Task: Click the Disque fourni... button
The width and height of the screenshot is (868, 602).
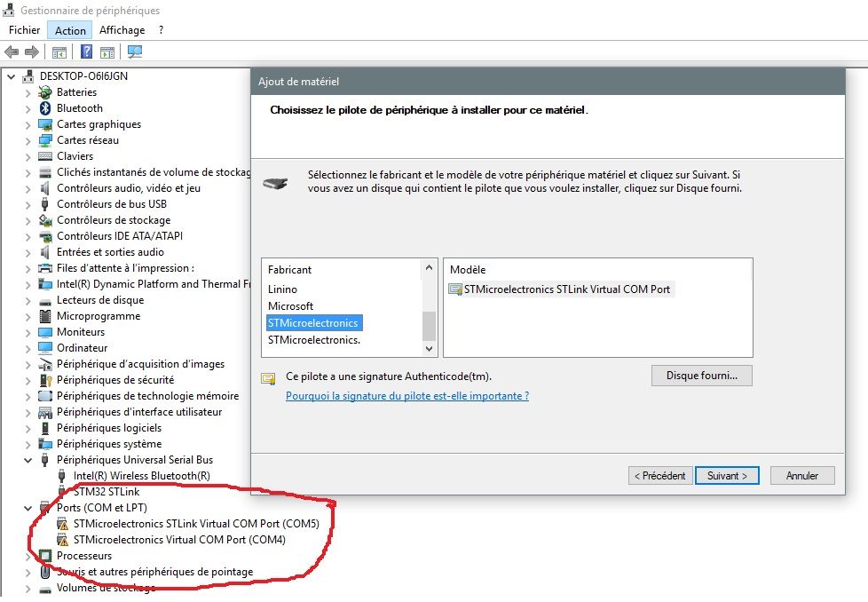Action: click(701, 376)
